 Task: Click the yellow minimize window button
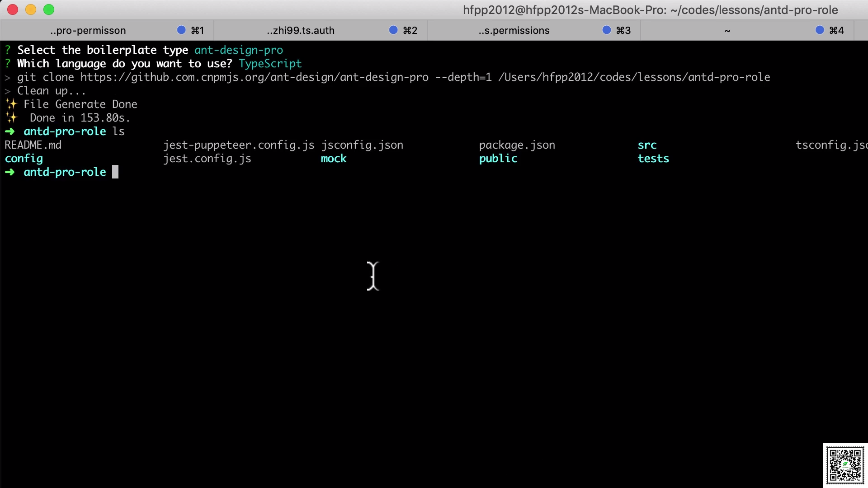point(31,9)
